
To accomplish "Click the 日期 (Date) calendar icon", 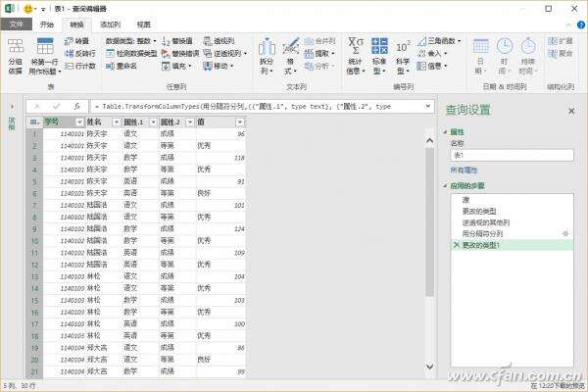I will [481, 46].
